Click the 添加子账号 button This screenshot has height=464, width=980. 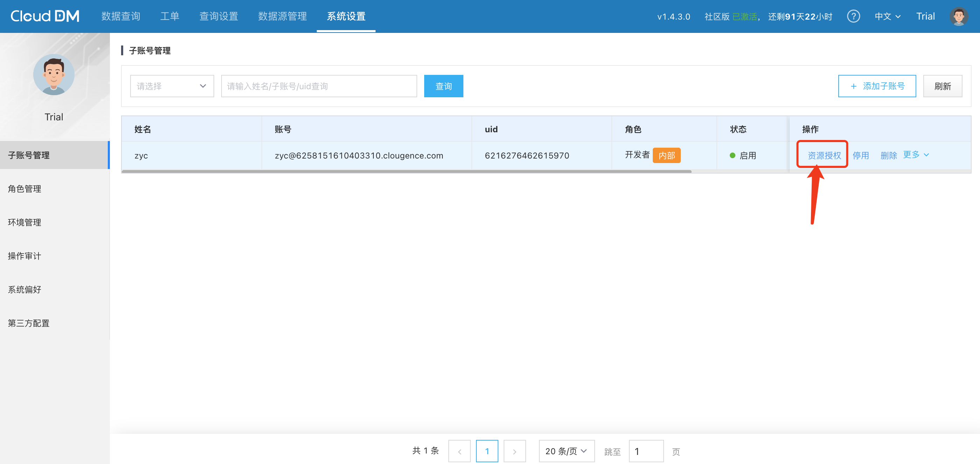tap(877, 86)
